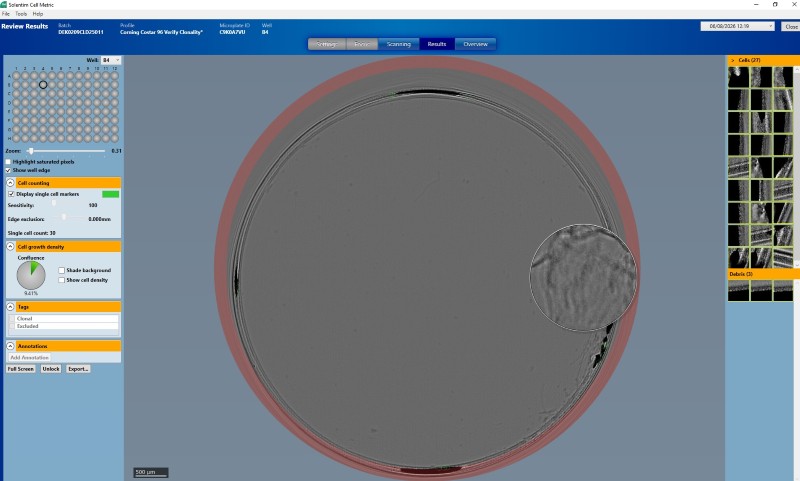Screen dimensions: 800x481
Task: Click the green single cell marker color swatch
Action: point(111,194)
